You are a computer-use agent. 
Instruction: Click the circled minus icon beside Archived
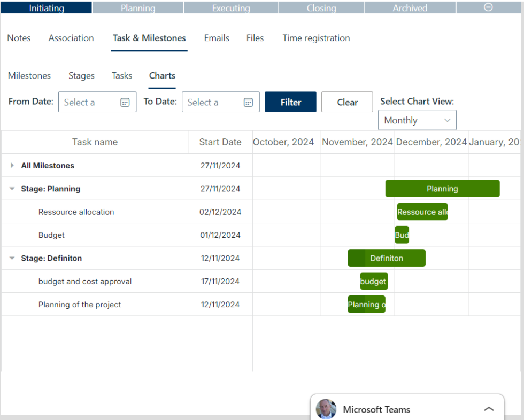point(489,7)
